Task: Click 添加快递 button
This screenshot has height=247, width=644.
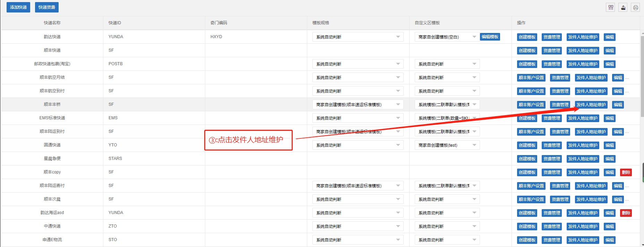Action: (x=18, y=7)
